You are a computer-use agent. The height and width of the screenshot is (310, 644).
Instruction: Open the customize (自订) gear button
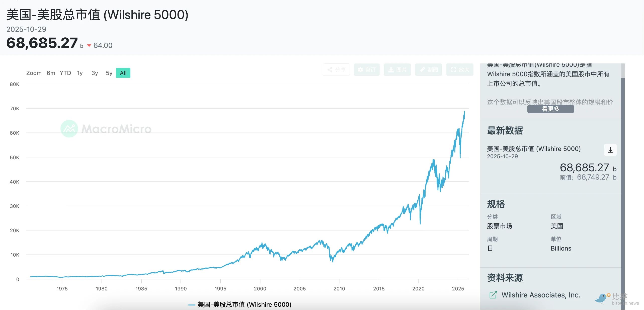(x=366, y=70)
